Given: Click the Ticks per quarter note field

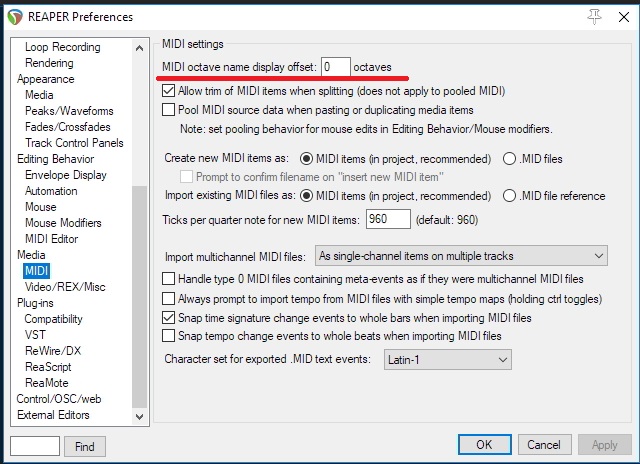Looking at the screenshot, I should (x=388, y=219).
